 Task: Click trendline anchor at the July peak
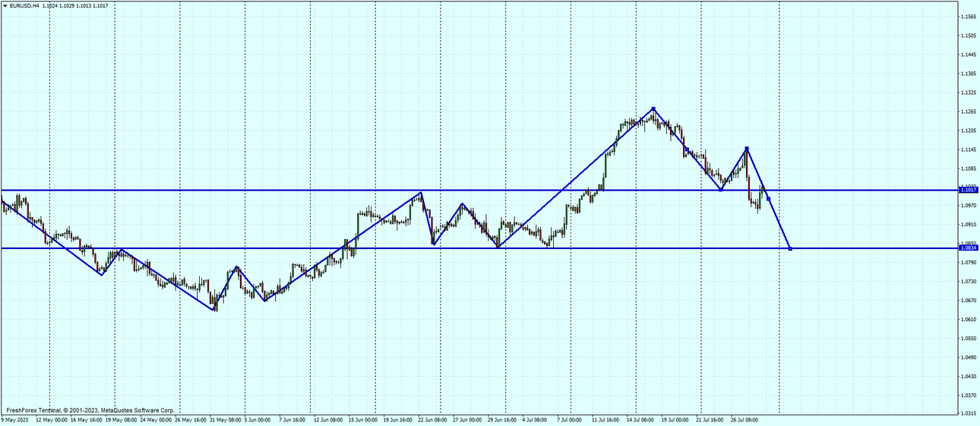[653, 109]
